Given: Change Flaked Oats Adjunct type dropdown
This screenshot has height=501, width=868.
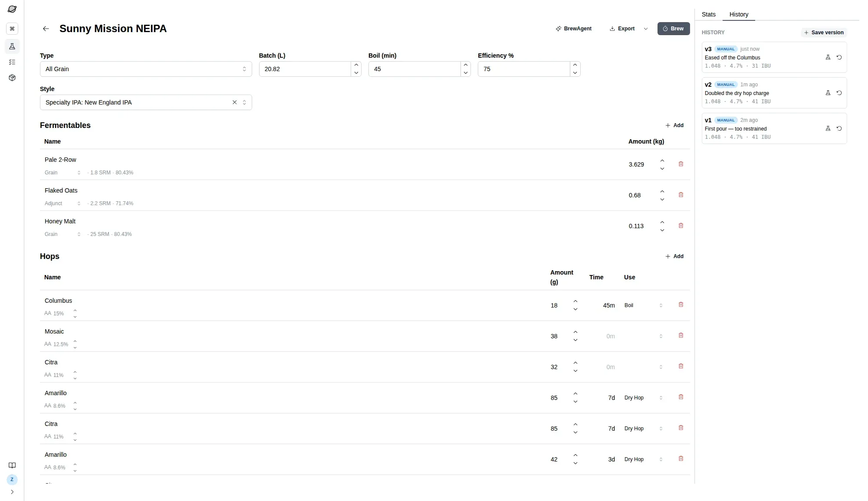Looking at the screenshot, I should [63, 203].
